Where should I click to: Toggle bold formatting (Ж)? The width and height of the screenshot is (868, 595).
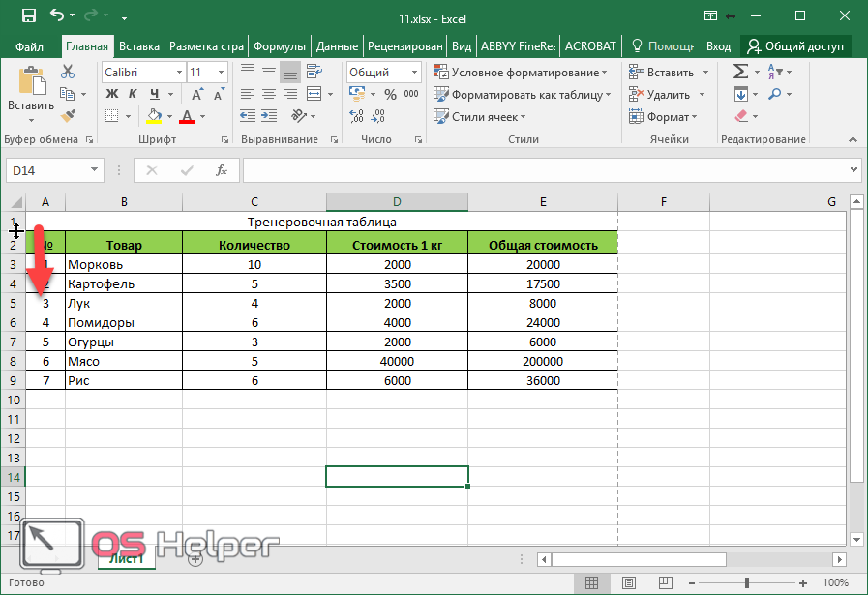[110, 95]
